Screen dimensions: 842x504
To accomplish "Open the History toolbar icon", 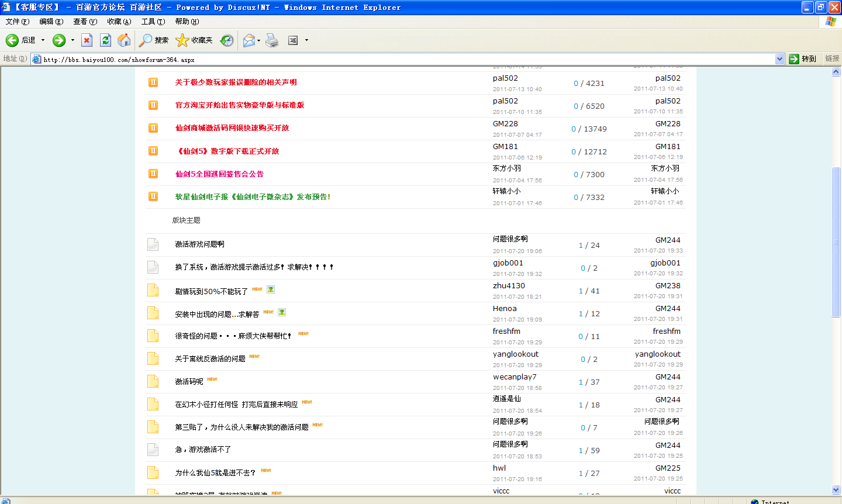I will tap(227, 40).
